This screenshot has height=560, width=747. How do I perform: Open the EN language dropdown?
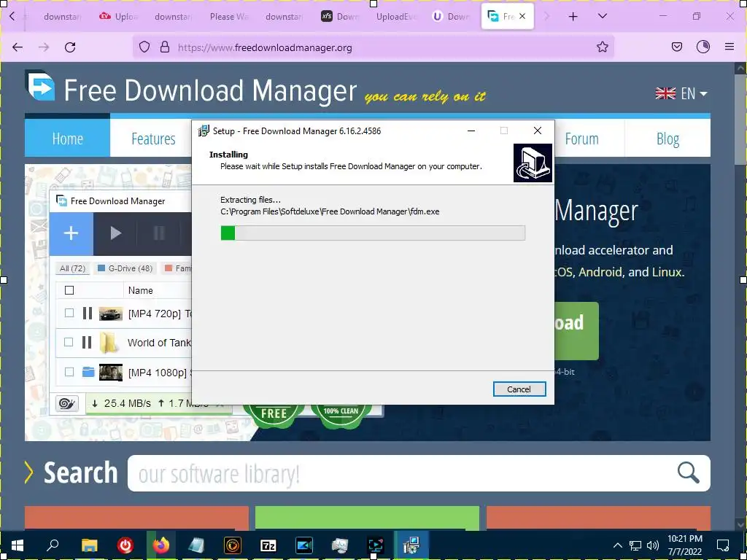coord(681,93)
